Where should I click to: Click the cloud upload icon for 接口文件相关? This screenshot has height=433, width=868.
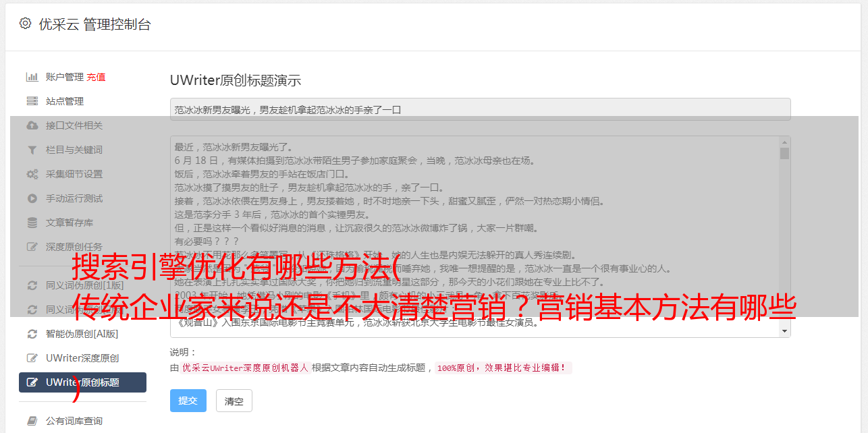pos(32,125)
